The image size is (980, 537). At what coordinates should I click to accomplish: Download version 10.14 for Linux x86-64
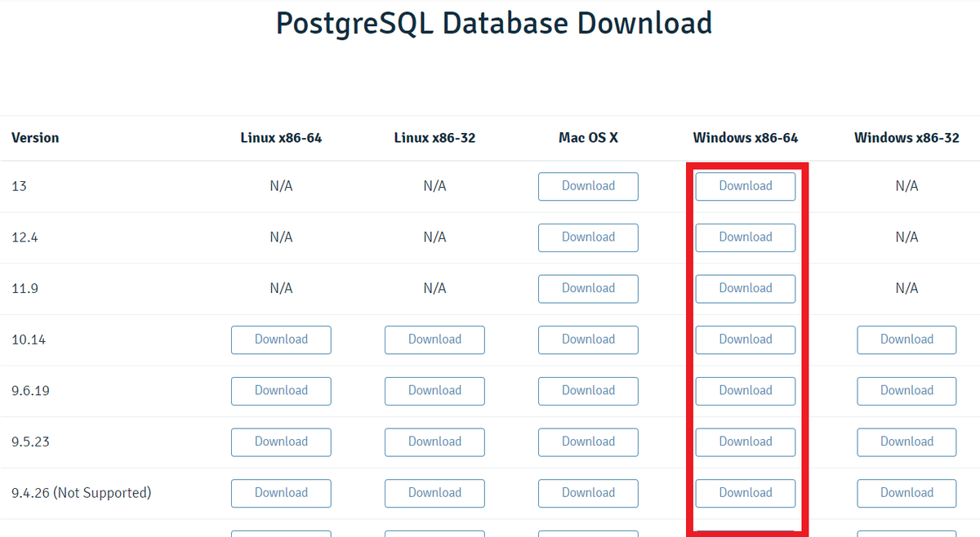(x=281, y=340)
